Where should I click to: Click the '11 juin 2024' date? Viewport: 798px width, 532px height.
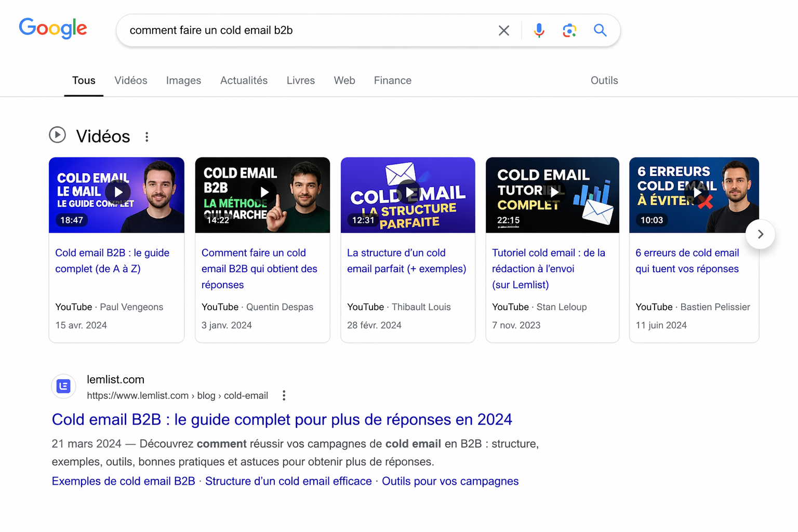(x=661, y=325)
